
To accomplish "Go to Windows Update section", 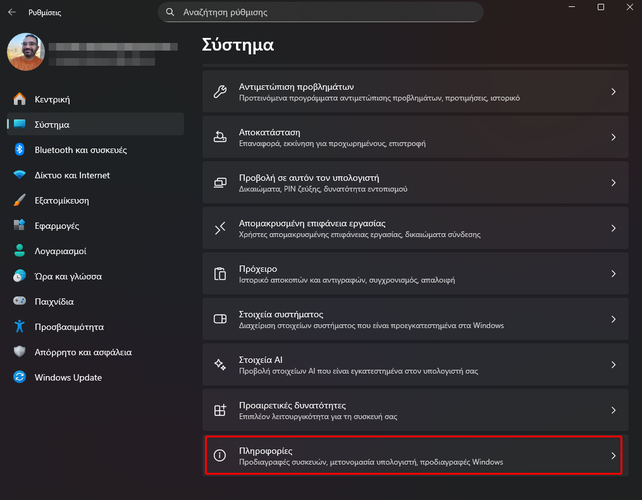I will click(x=67, y=377).
